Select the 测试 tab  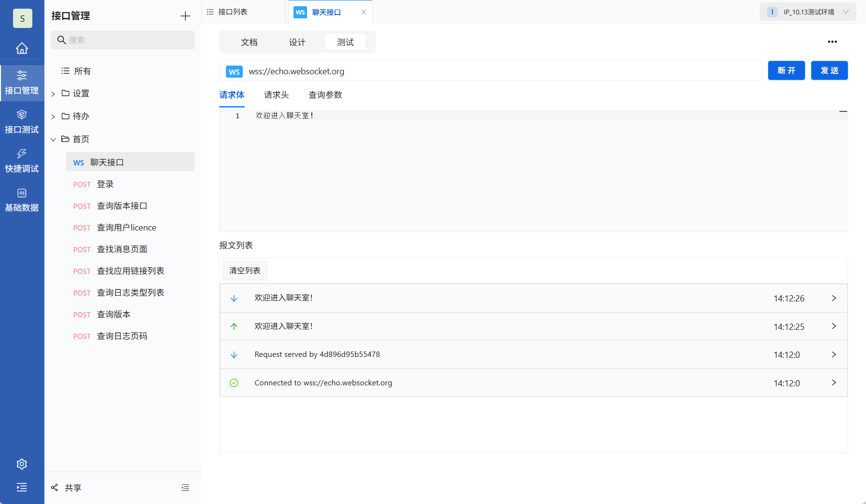click(x=345, y=42)
